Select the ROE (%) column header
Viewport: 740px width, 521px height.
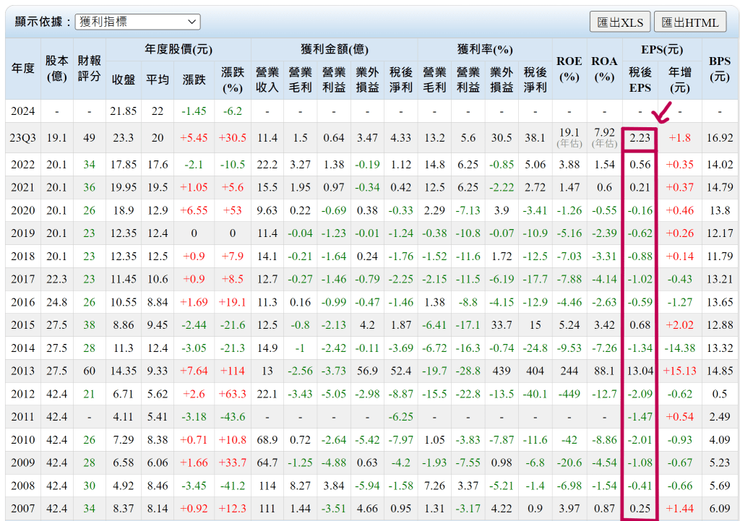569,68
